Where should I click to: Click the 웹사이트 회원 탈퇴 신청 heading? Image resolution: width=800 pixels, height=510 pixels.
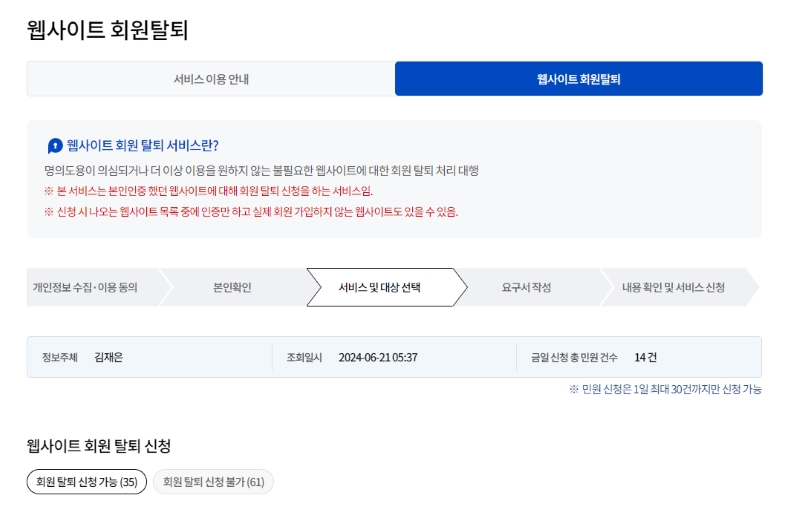coord(98,446)
